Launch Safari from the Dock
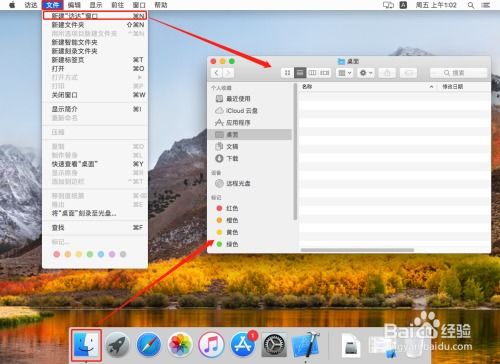Viewport: 500px width, 364px height. click(149, 345)
